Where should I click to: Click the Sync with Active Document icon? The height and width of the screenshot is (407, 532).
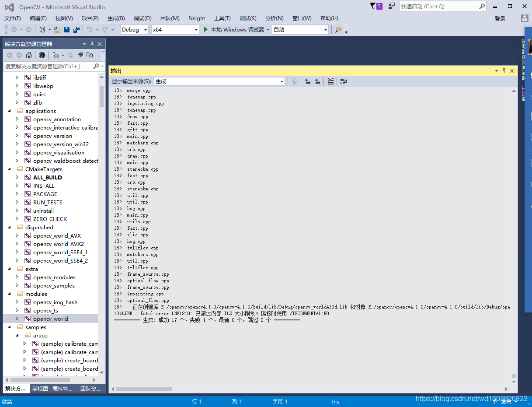pyautogui.click(x=70, y=55)
